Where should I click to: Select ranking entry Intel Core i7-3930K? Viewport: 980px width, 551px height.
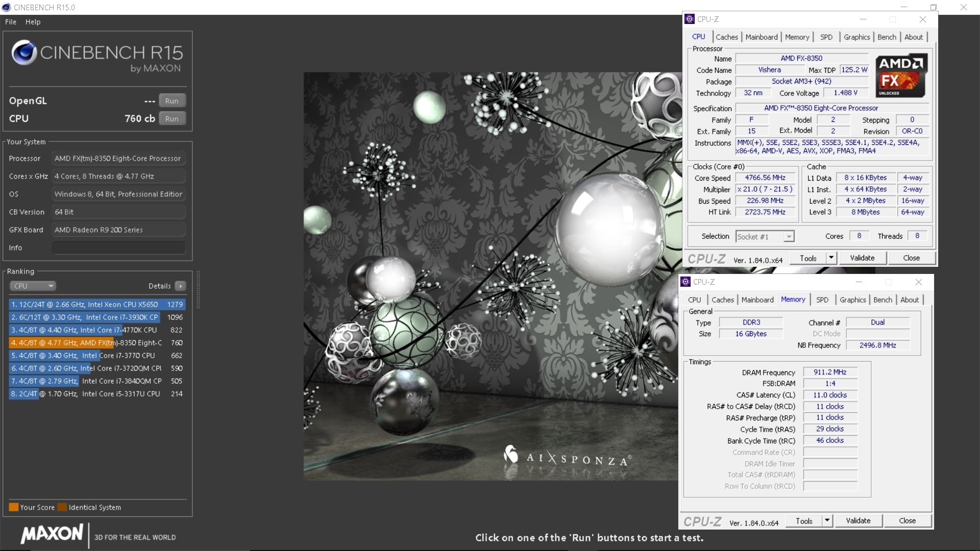[97, 317]
